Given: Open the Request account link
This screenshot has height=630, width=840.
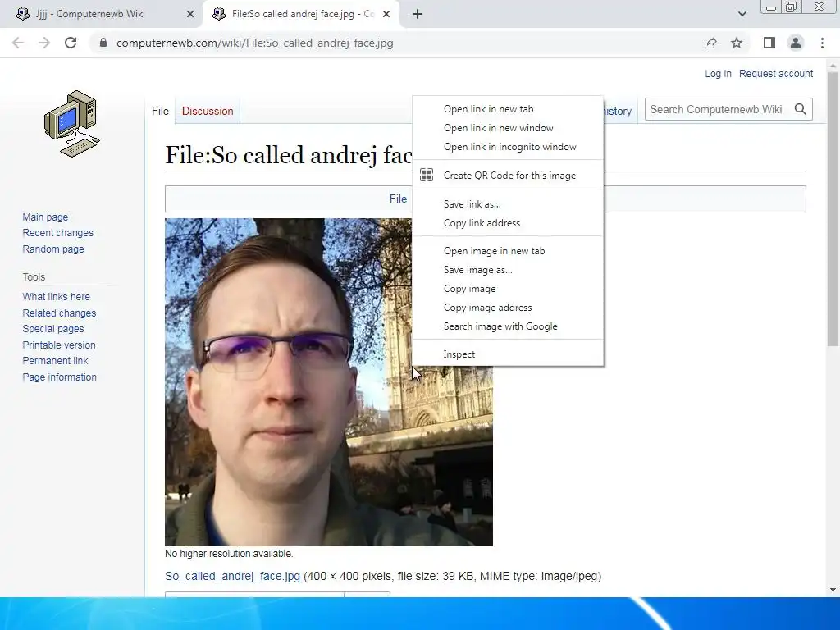Looking at the screenshot, I should 776,73.
